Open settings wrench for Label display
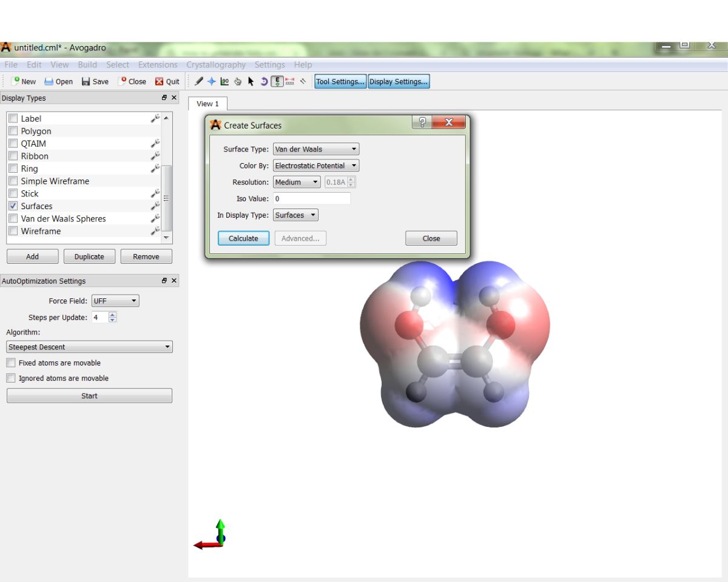Screen dimensions: 728x582 (x=155, y=119)
